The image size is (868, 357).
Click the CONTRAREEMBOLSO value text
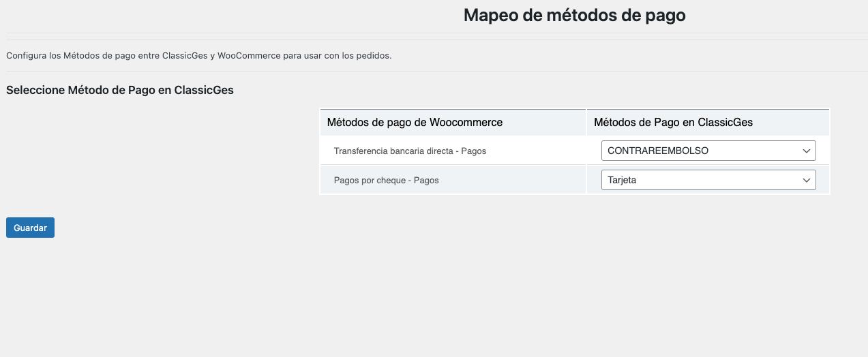[657, 151]
